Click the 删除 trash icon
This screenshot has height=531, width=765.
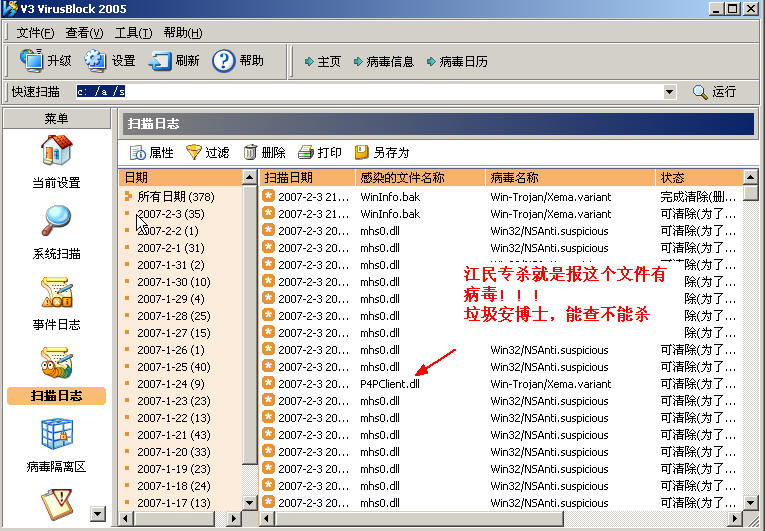[250, 152]
